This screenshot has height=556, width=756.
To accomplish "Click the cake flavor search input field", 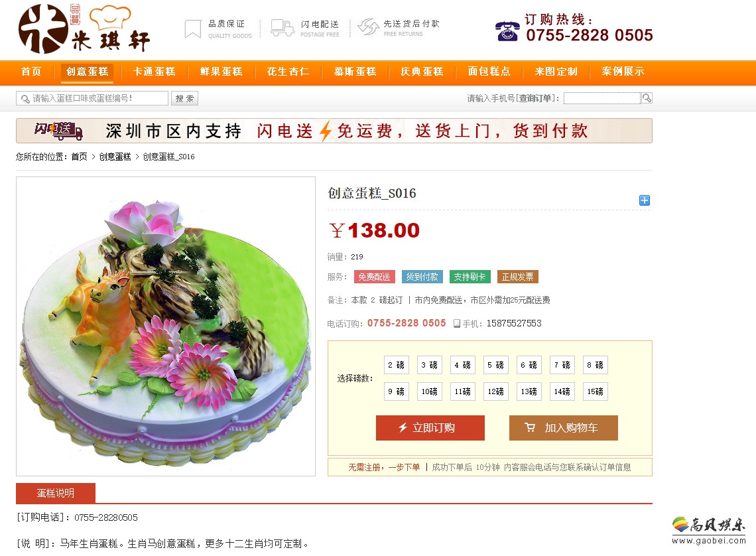I will [x=92, y=98].
